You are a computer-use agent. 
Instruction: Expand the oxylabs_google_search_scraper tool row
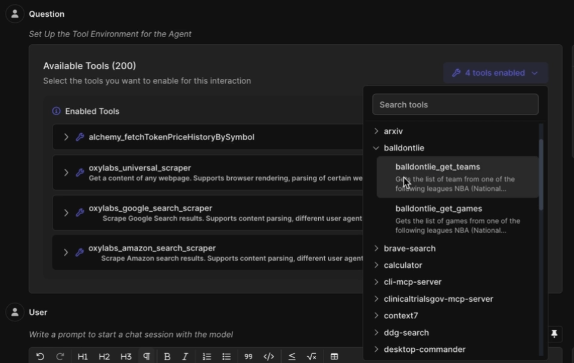[x=66, y=213]
